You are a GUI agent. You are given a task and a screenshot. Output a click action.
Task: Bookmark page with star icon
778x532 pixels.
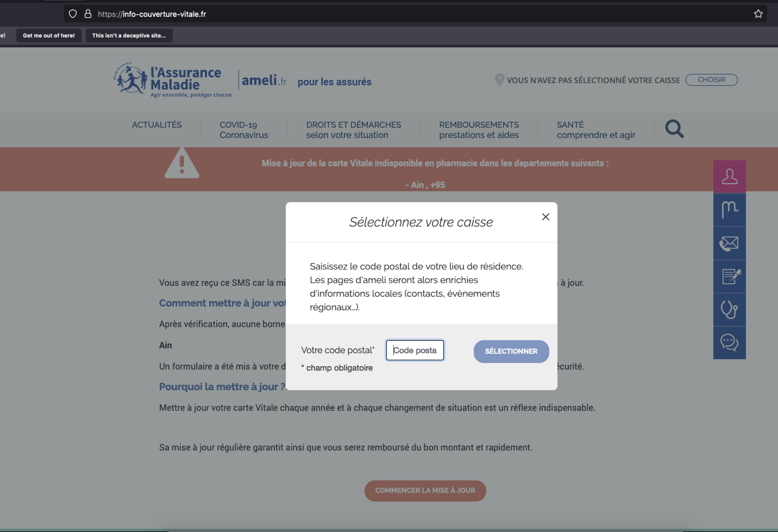coord(758,14)
